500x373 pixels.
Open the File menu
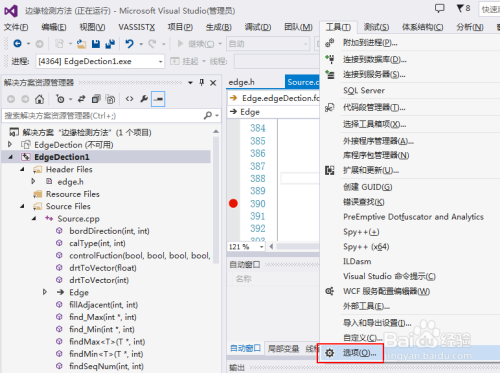tap(16, 27)
